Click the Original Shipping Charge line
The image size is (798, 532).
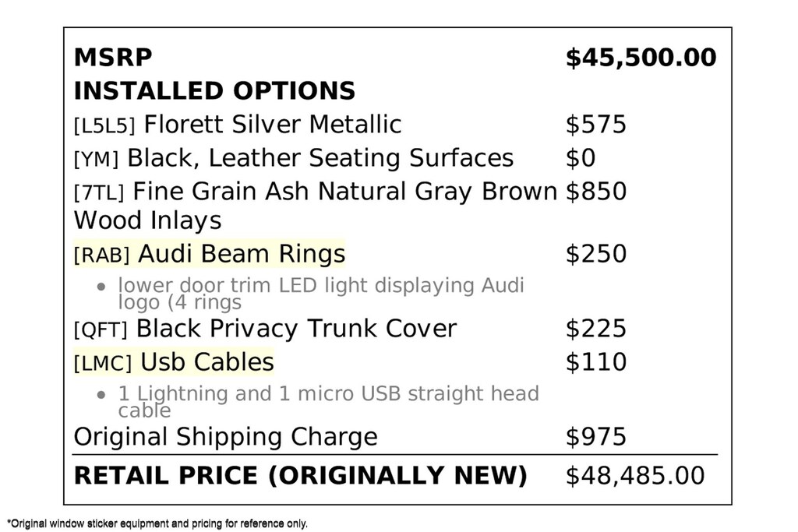click(x=225, y=437)
